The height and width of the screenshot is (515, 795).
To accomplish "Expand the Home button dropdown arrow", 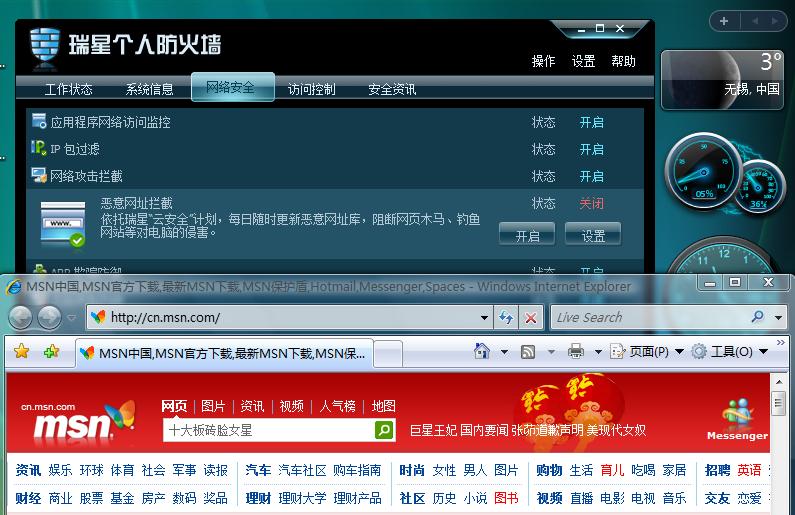I will point(504,351).
